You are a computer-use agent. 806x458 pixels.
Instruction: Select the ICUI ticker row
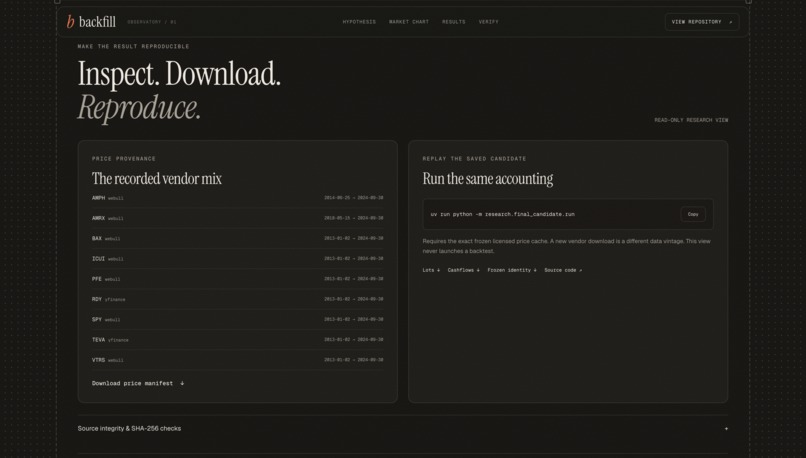[237, 259]
